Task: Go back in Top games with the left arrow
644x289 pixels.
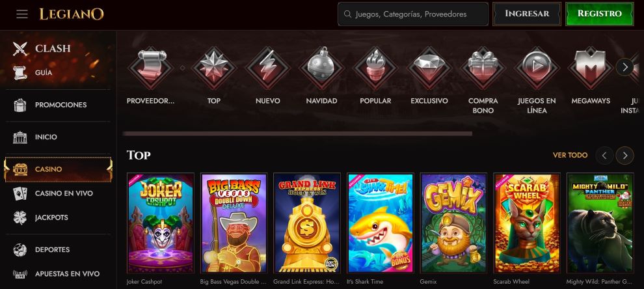Action: tap(604, 156)
